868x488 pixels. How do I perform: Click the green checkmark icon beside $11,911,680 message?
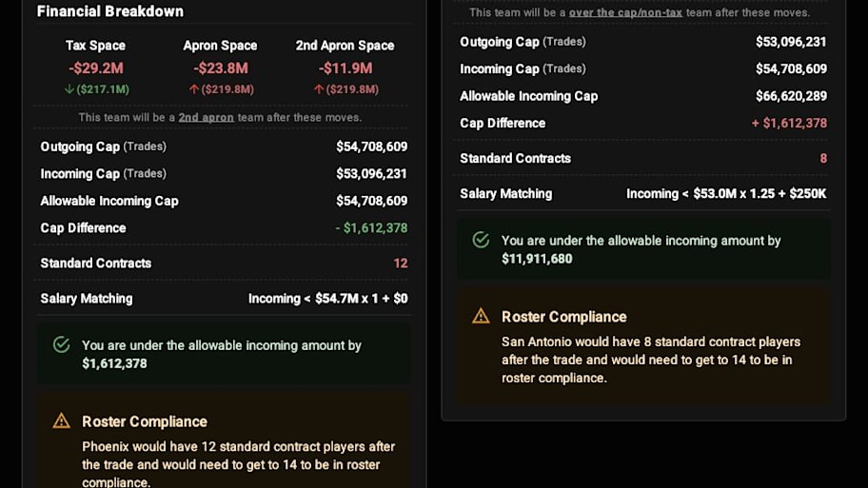pyautogui.click(x=481, y=240)
